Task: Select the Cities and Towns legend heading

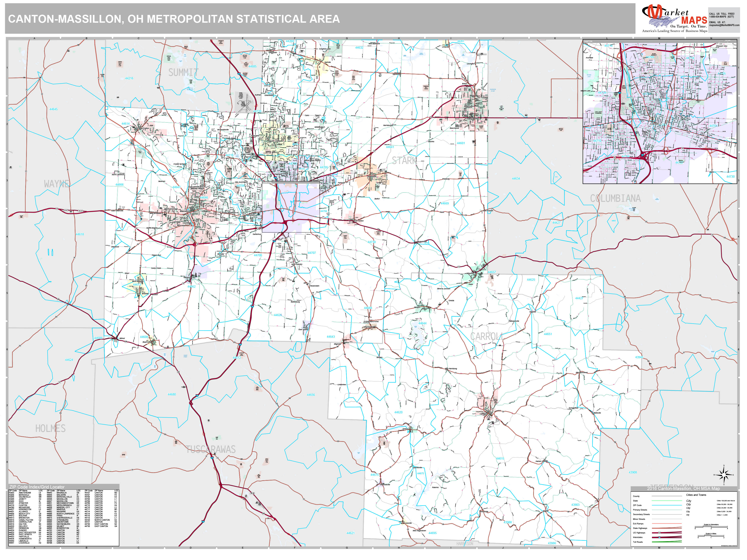Action: click(696, 495)
